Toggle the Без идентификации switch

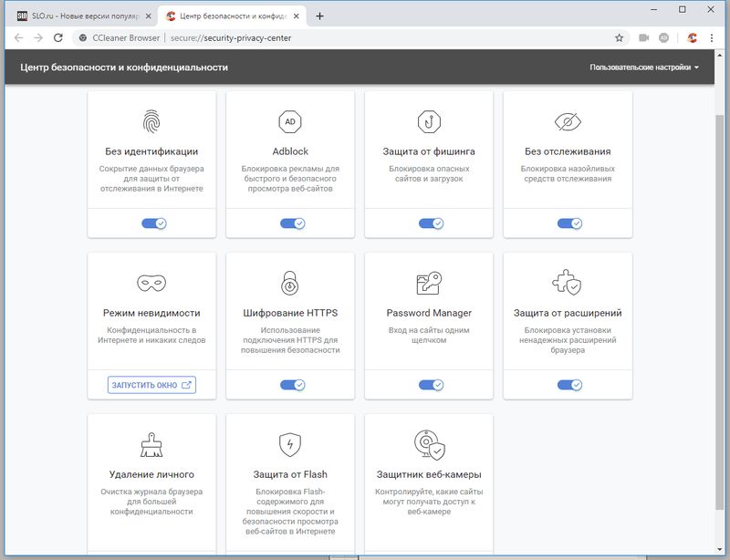(154, 223)
